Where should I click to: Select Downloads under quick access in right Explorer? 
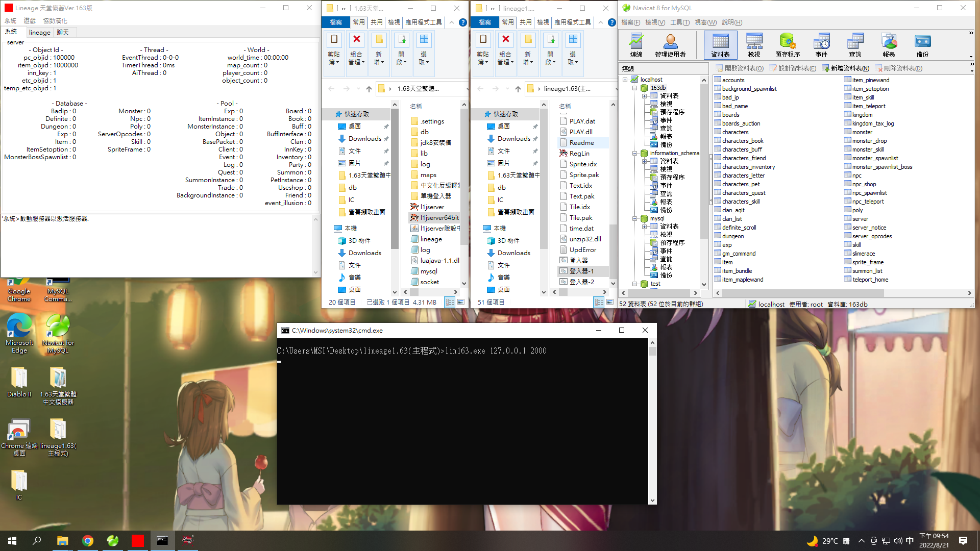coord(513,139)
